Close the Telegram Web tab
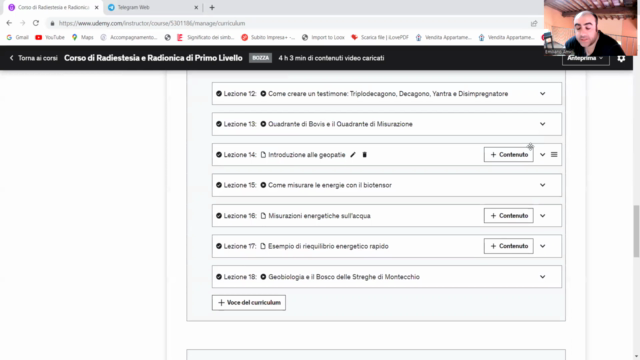 coord(196,7)
